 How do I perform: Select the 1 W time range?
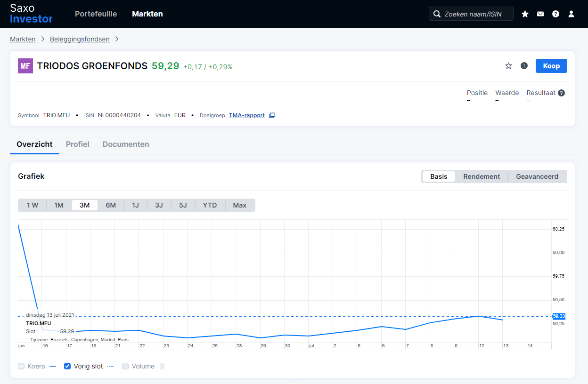point(33,205)
